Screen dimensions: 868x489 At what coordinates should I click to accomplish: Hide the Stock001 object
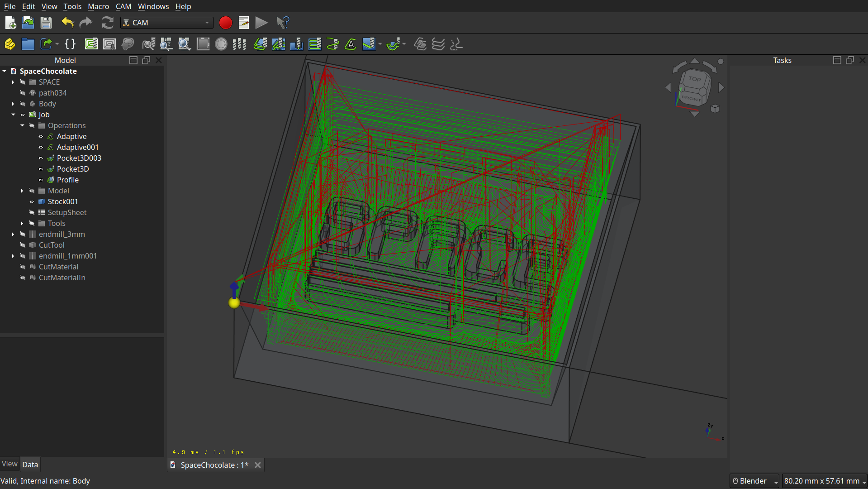tap(32, 201)
